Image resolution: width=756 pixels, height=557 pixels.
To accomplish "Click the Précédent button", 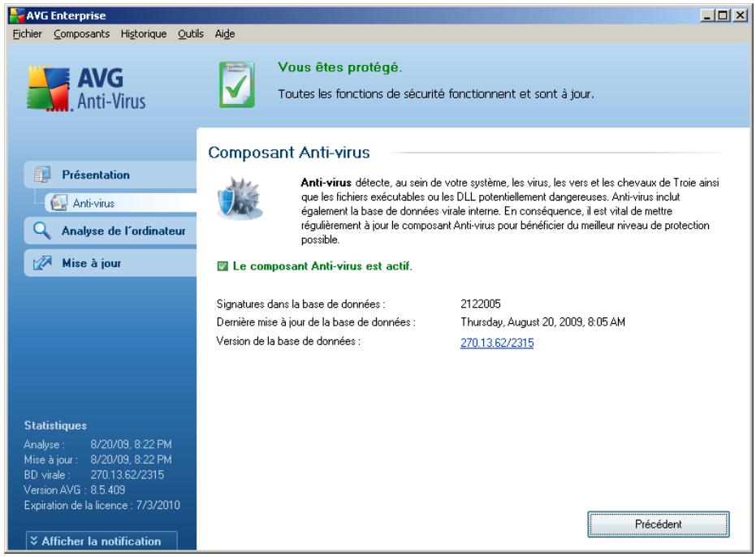I will pos(658,525).
